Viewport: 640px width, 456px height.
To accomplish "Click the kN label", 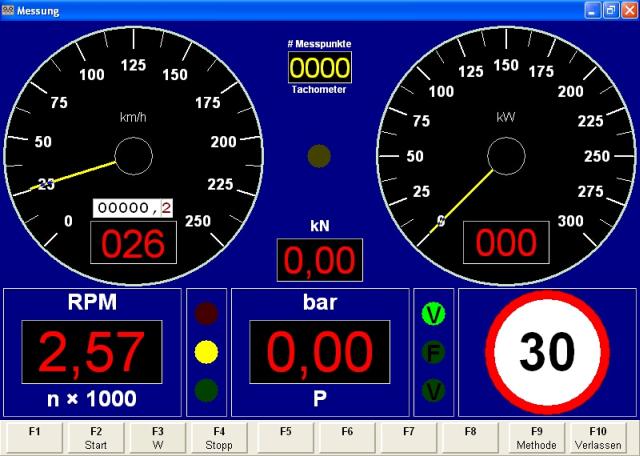I will point(320,226).
